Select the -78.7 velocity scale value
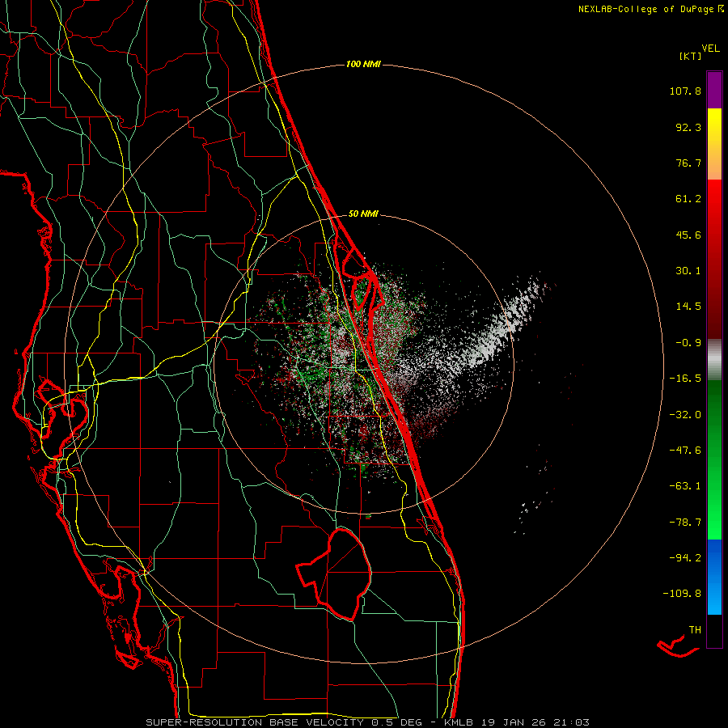The image size is (728, 728). pos(685,523)
